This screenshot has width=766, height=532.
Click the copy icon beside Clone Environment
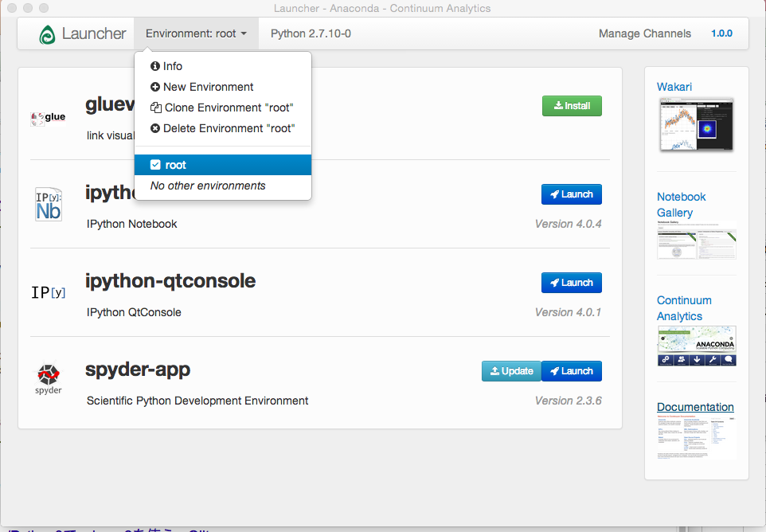coord(156,108)
